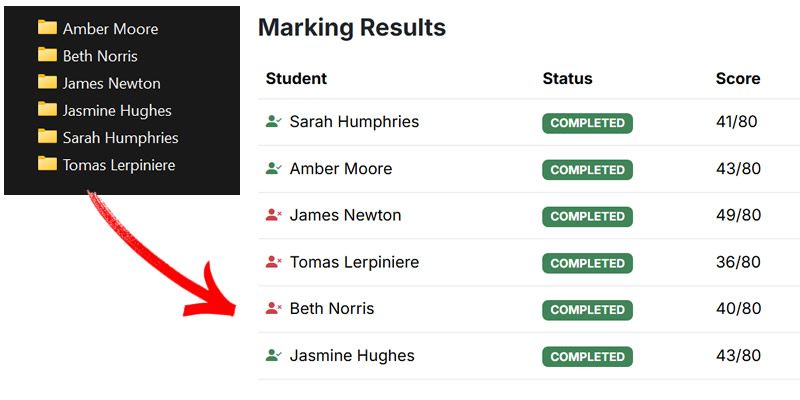Open the Beth Norris folder name
This screenshot has width=800, height=400.
pyautogui.click(x=100, y=56)
